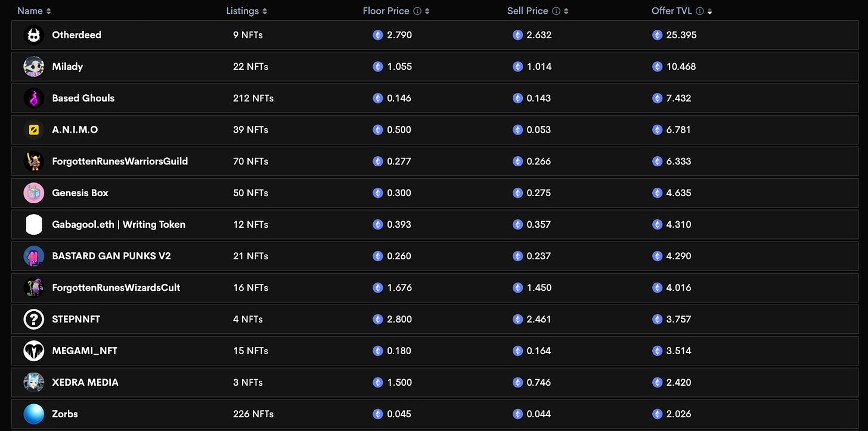Image resolution: width=868 pixels, height=431 pixels.
Task: Click the Milady collection avatar icon
Action: click(33, 67)
